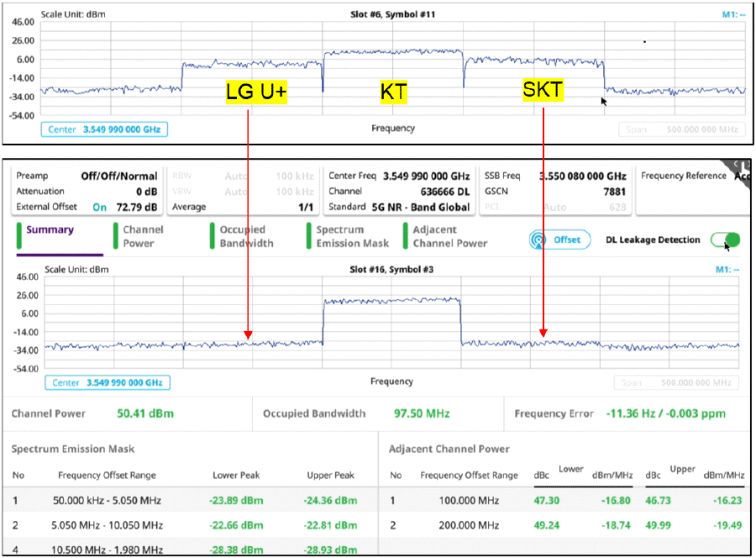Click the External Offset On value

pyautogui.click(x=100, y=207)
